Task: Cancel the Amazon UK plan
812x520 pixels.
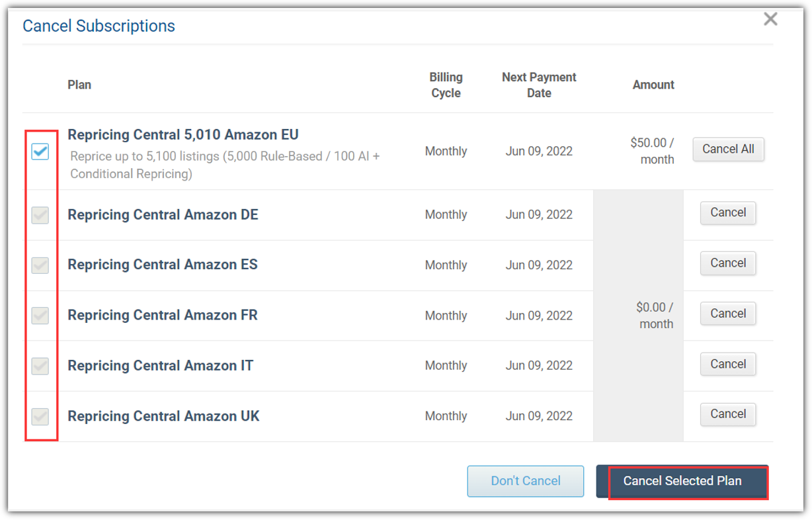Action: pyautogui.click(x=728, y=414)
